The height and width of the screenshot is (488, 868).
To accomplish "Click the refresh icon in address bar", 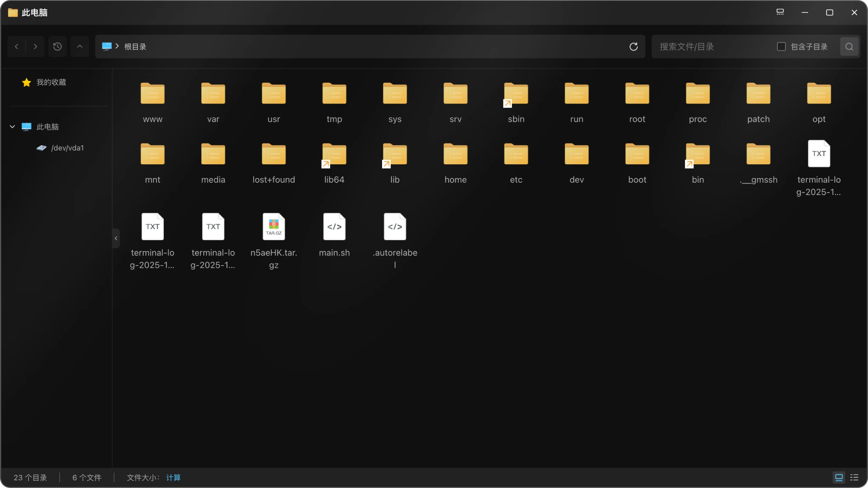I will pos(633,47).
